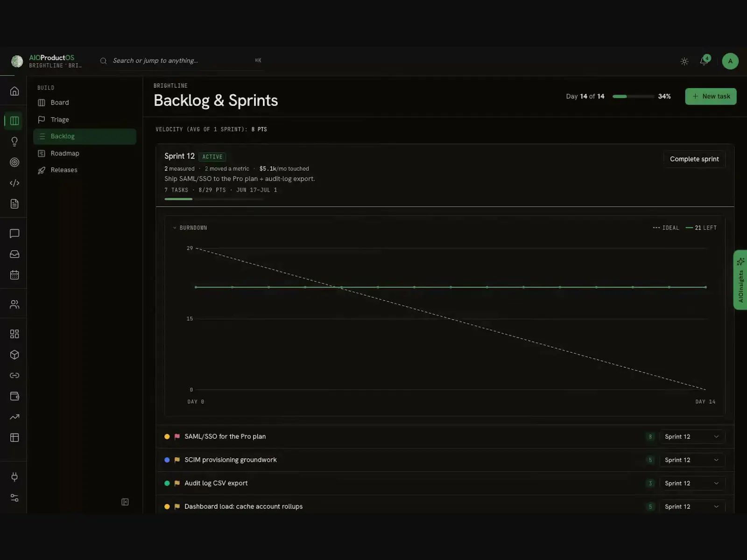Click the Sprint 12 points progress bar
Screen dimensions: 747x560
[214, 199]
